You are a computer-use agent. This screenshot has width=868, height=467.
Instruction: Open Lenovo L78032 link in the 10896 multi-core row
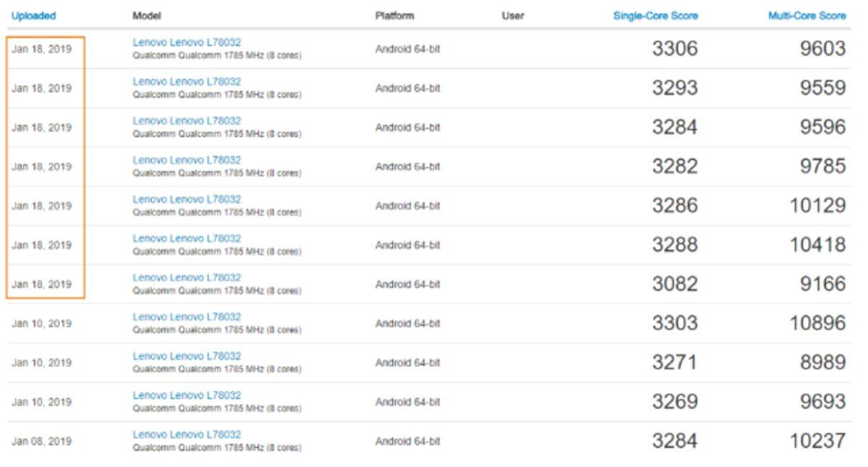tap(187, 316)
